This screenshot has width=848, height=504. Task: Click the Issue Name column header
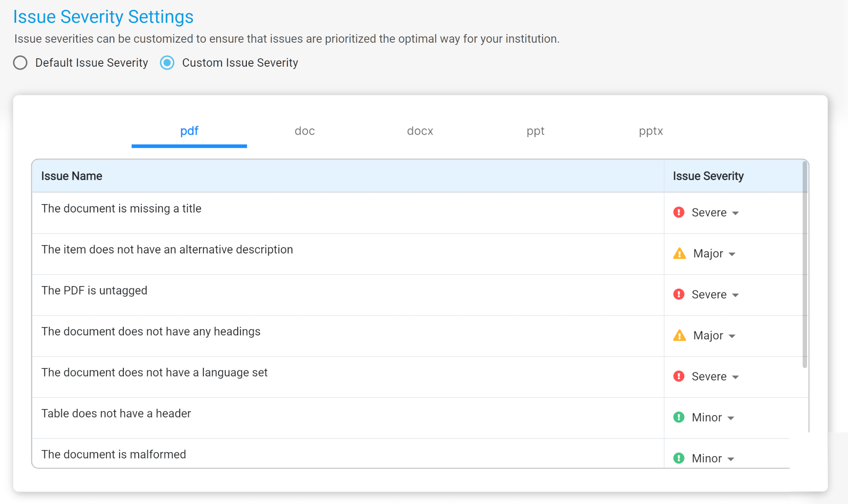(72, 176)
